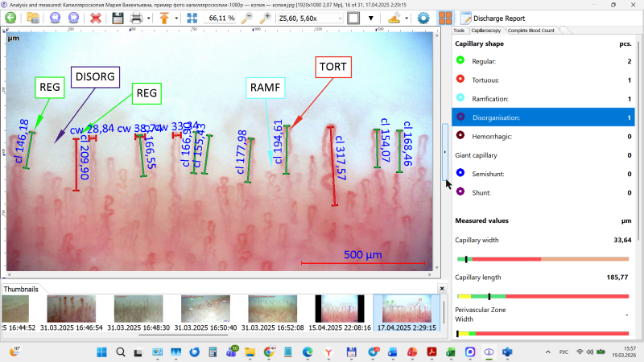644x362 pixels.
Task: Click the Perivascular Zone Width bar
Action: (543, 334)
